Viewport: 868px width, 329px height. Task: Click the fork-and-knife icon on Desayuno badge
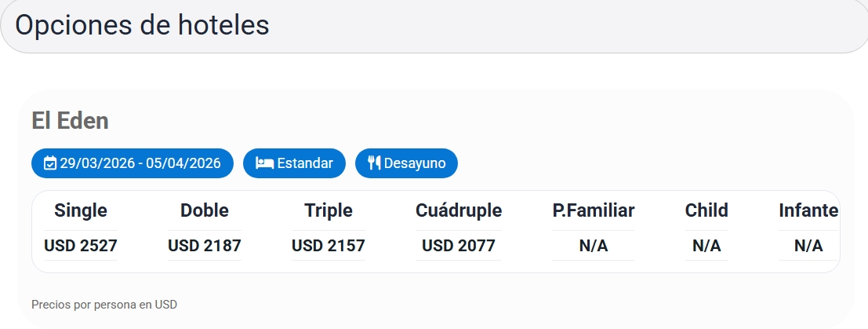click(374, 163)
